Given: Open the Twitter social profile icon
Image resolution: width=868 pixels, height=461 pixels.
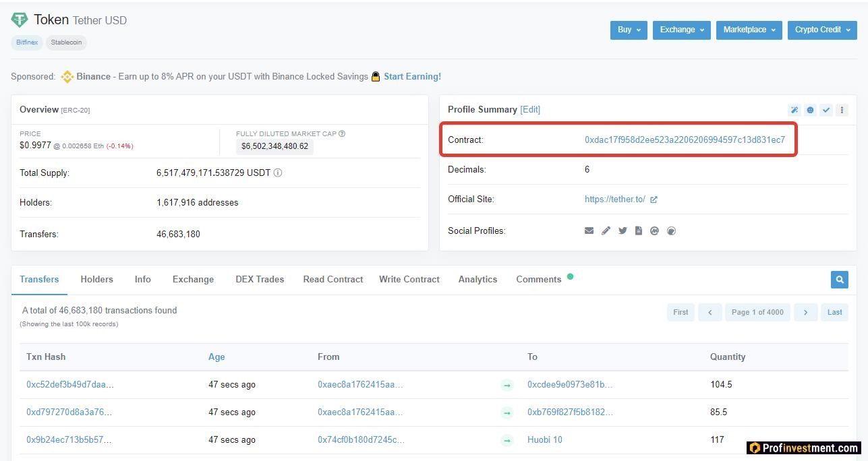Looking at the screenshot, I should coord(623,231).
